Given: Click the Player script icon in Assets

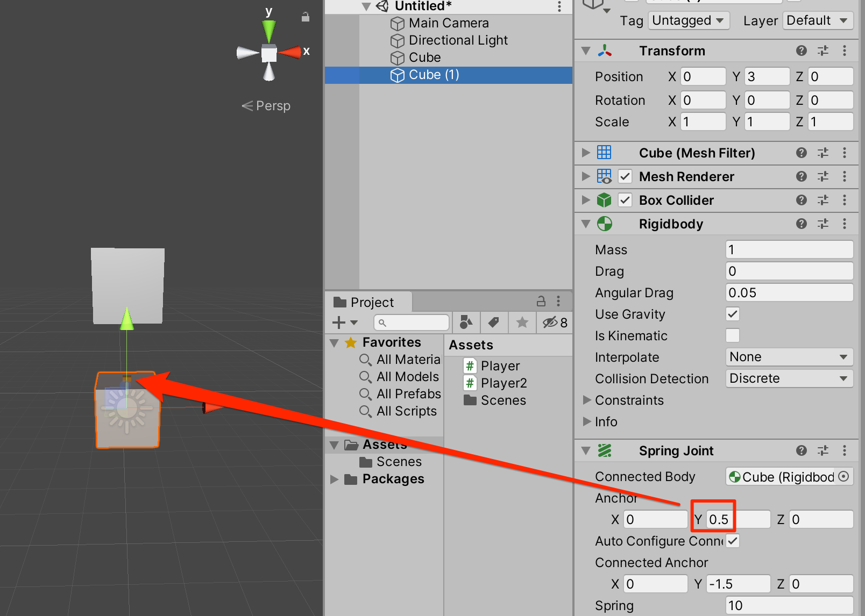Looking at the screenshot, I should coord(470,366).
